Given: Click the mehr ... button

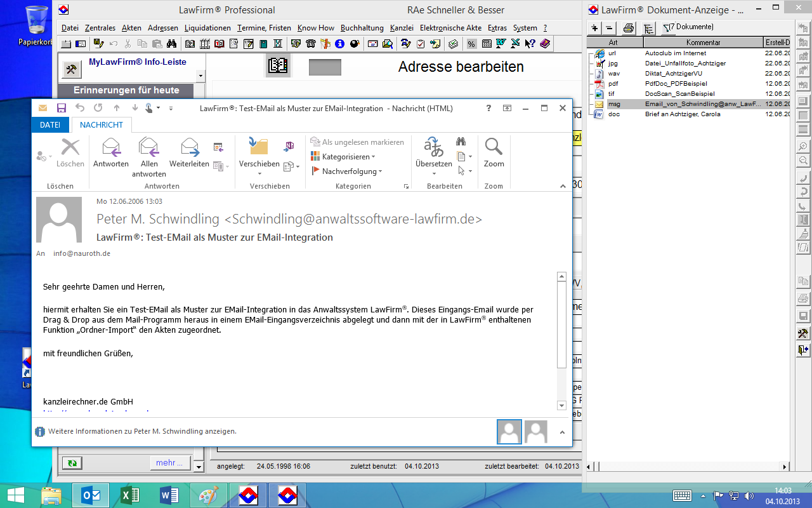Looking at the screenshot, I should click(170, 463).
